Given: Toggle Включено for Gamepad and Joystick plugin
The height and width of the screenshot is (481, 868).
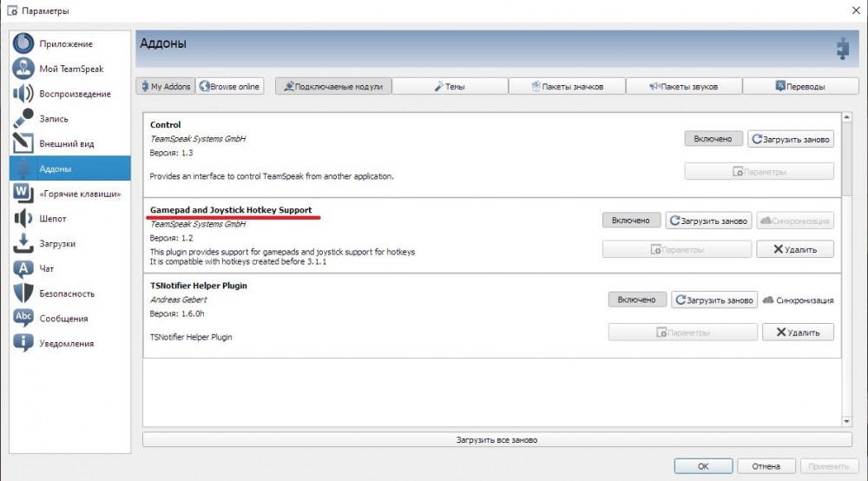Looking at the screenshot, I should coord(631,221).
